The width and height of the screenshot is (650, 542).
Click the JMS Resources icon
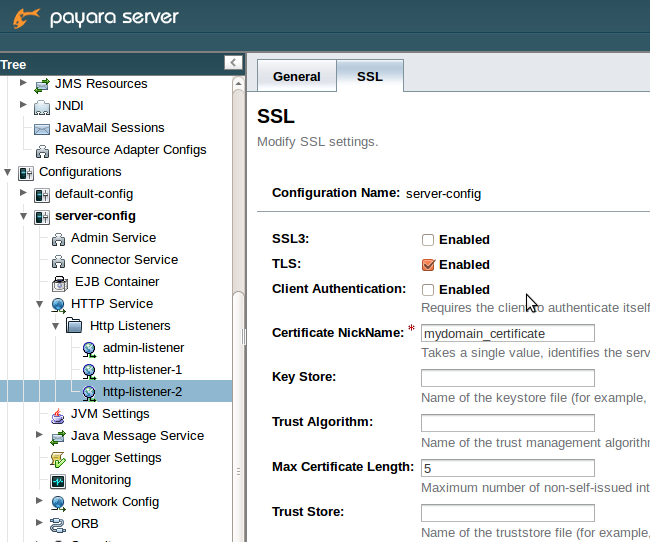tap(42, 85)
